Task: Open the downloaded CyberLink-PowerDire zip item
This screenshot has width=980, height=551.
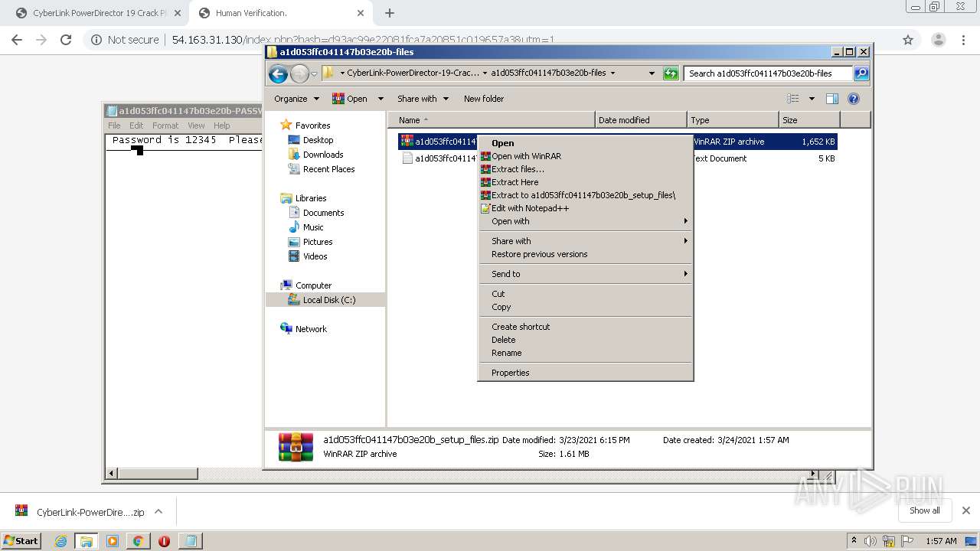Action: coord(80,512)
